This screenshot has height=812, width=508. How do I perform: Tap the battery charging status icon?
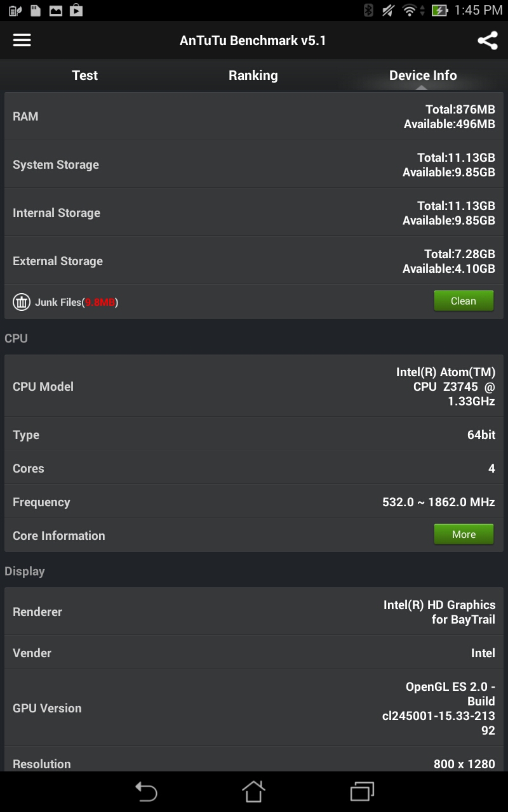point(439,10)
